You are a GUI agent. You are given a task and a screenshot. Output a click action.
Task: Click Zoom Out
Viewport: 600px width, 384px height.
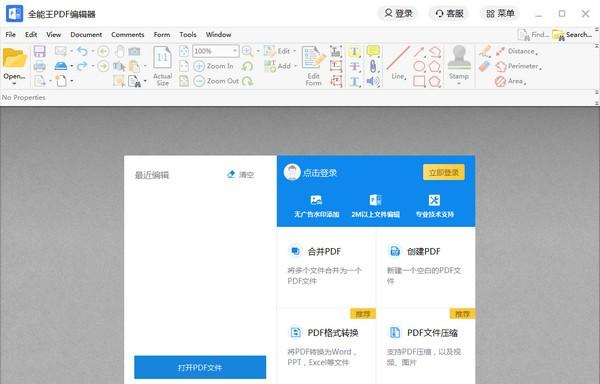pyautogui.click(x=216, y=81)
